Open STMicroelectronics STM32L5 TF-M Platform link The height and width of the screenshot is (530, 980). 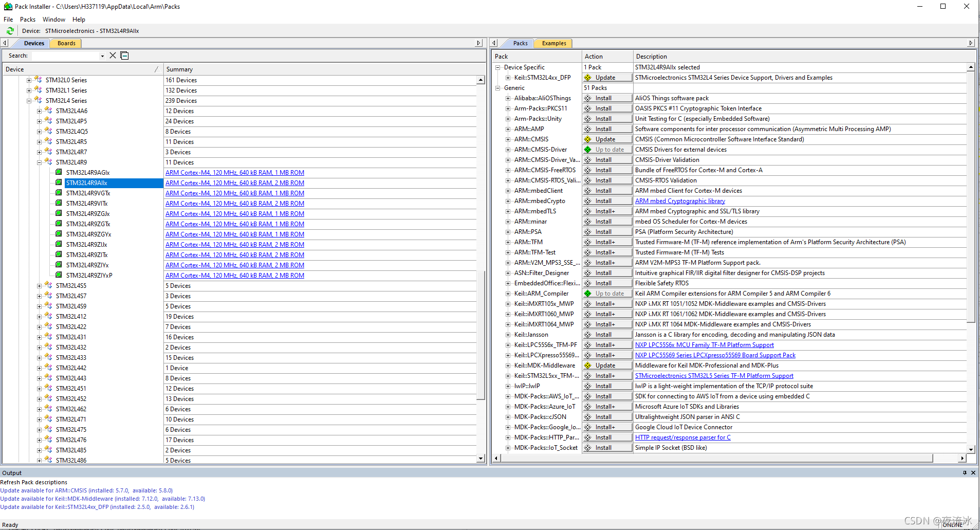point(714,376)
